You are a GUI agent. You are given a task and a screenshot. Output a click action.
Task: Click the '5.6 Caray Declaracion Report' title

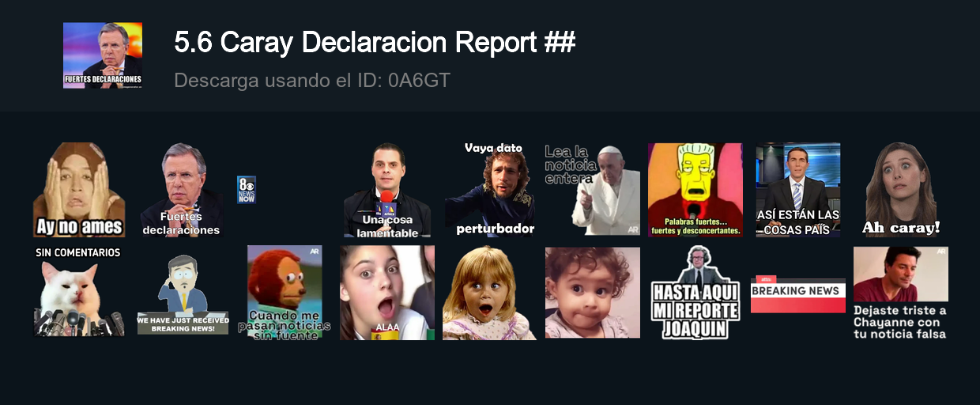375,43
